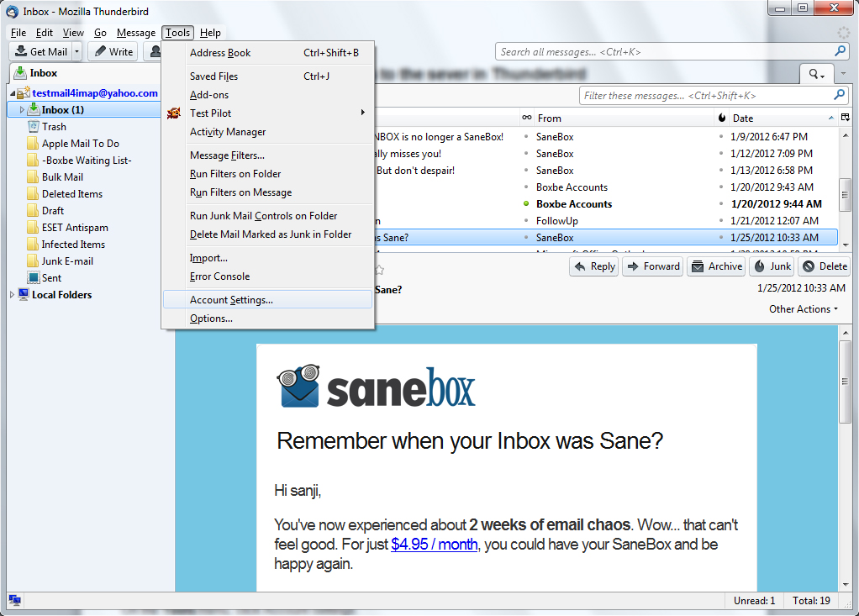Image resolution: width=859 pixels, height=616 pixels.
Task: Toggle the star on the opened message
Action: click(x=379, y=270)
